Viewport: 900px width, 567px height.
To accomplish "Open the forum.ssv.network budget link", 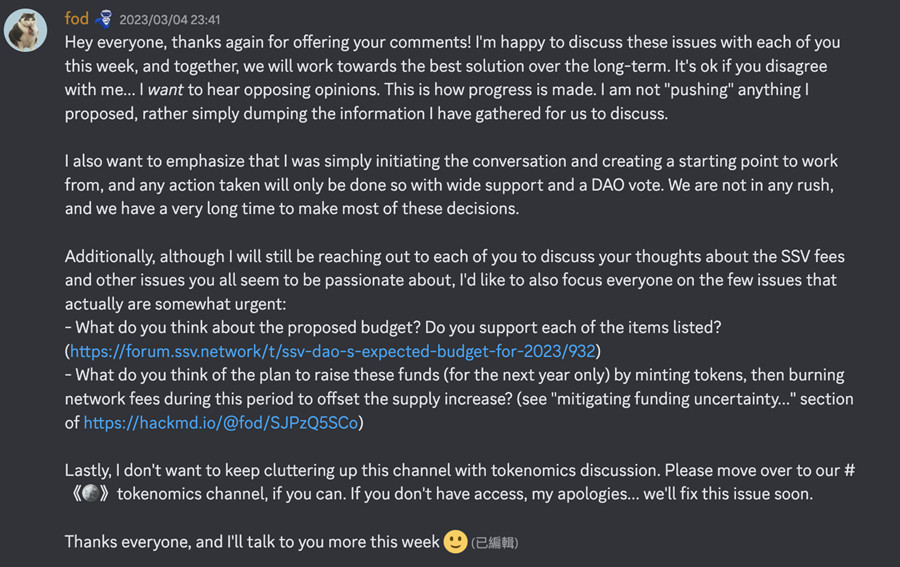I will click(332, 351).
